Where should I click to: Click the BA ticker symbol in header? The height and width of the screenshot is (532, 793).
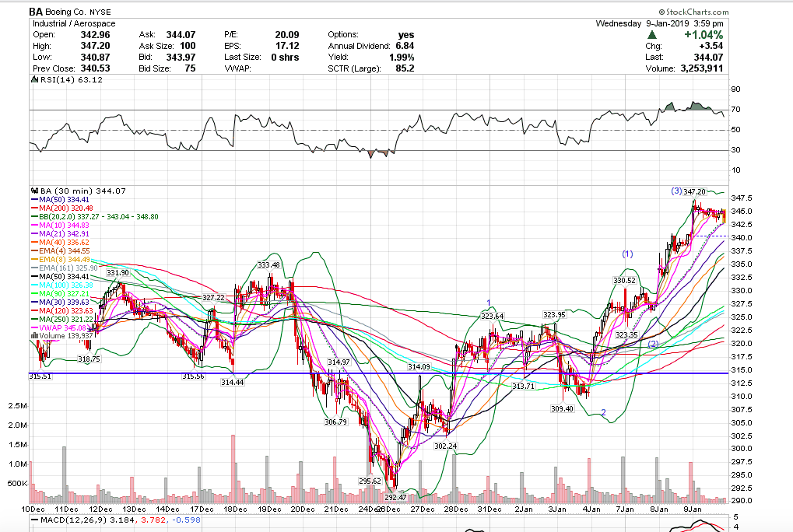coord(37,12)
